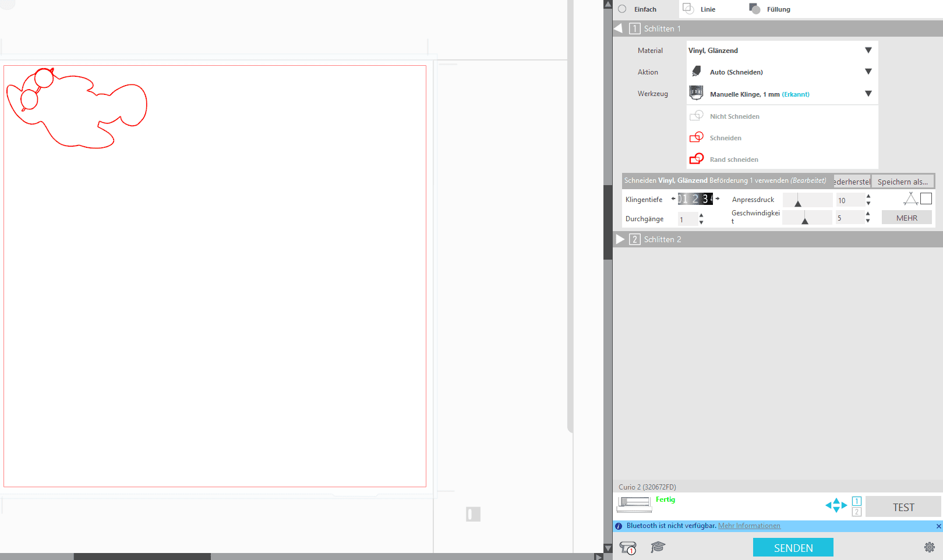Click the green Fertig status text

click(665, 499)
